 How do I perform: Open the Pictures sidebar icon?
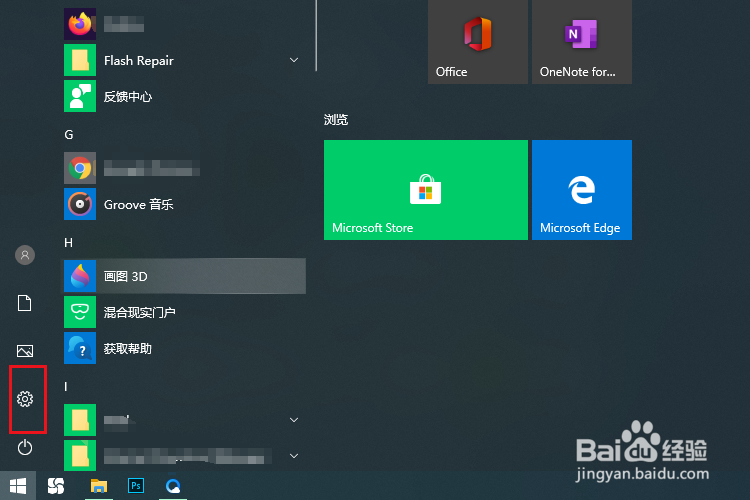25,351
